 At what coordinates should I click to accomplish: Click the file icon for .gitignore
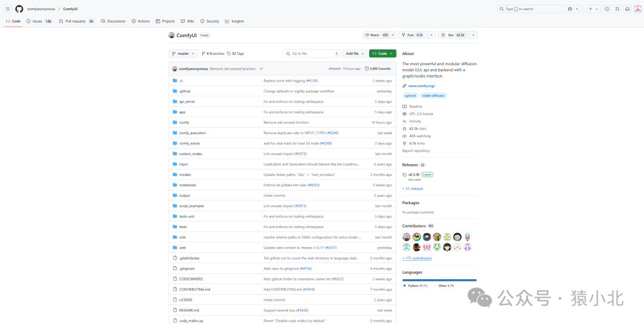[175, 269]
